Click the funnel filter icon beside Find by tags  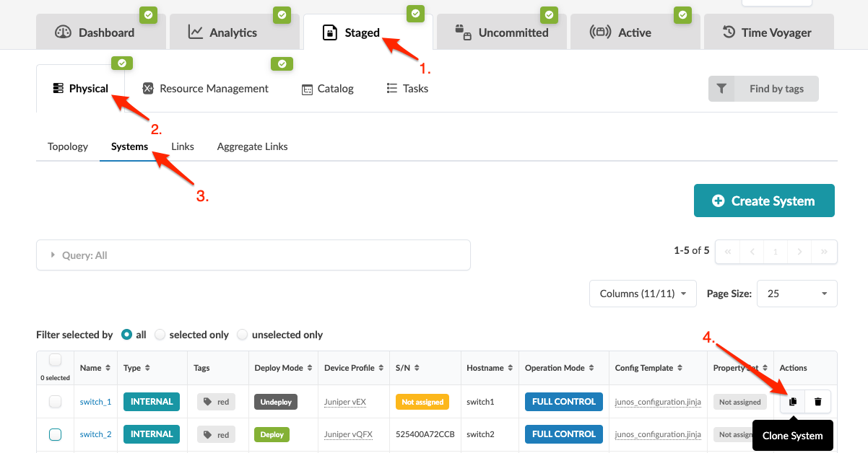click(x=721, y=89)
